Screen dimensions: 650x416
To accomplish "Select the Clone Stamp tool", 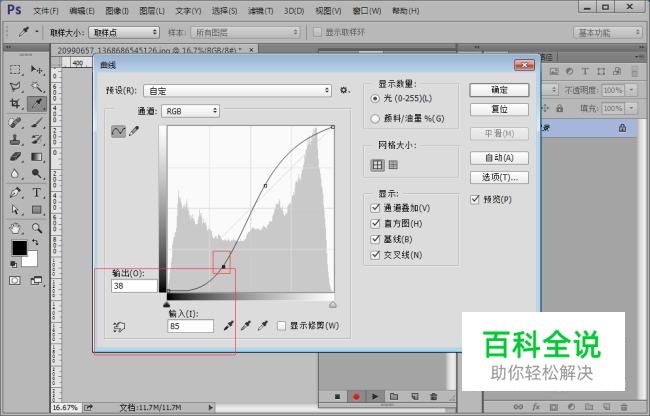I will click(x=15, y=140).
